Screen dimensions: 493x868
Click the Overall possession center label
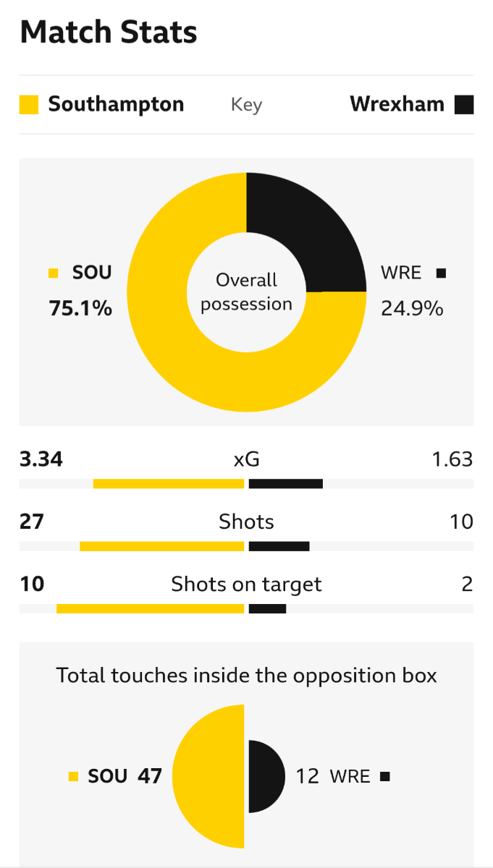pyautogui.click(x=246, y=292)
